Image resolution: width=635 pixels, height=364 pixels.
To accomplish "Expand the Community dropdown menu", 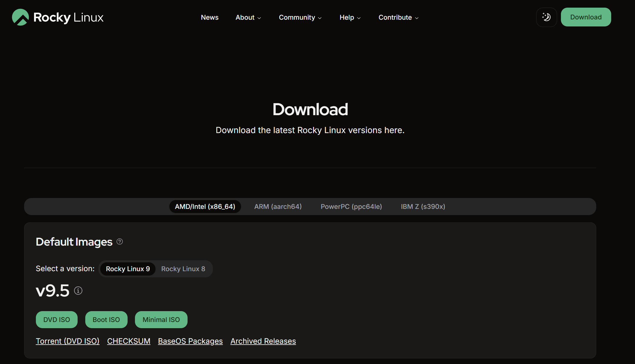I will coord(300,17).
